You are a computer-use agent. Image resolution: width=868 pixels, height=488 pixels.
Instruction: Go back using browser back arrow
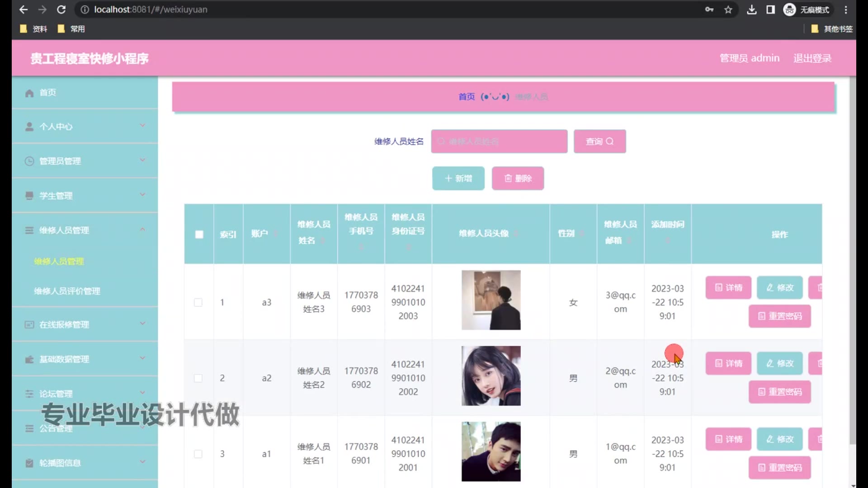point(24,9)
